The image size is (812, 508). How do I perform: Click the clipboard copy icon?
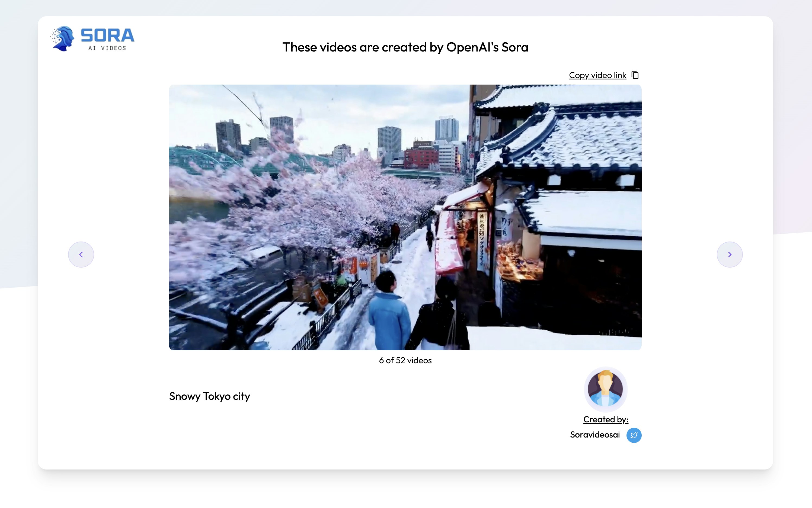pos(635,75)
